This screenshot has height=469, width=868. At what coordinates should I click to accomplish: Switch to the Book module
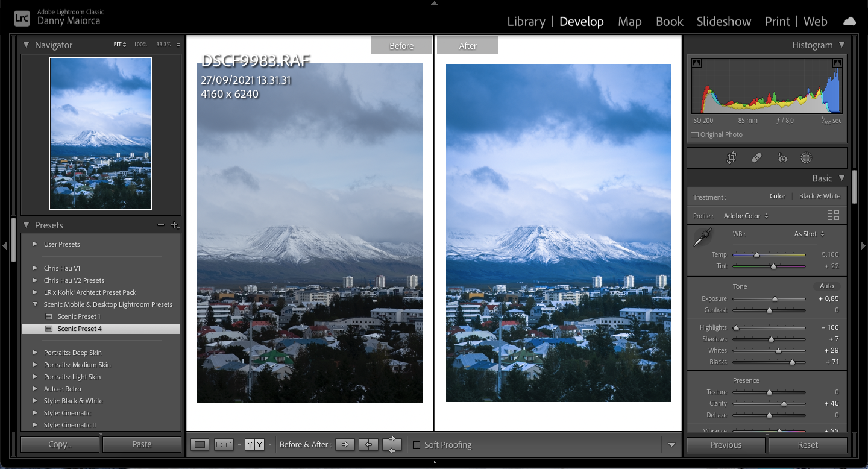669,22
